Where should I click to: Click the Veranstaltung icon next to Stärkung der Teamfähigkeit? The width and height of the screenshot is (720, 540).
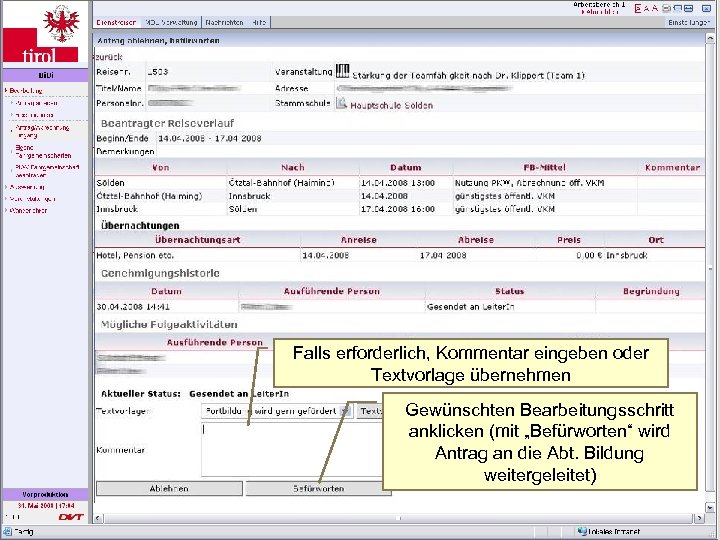342,71
